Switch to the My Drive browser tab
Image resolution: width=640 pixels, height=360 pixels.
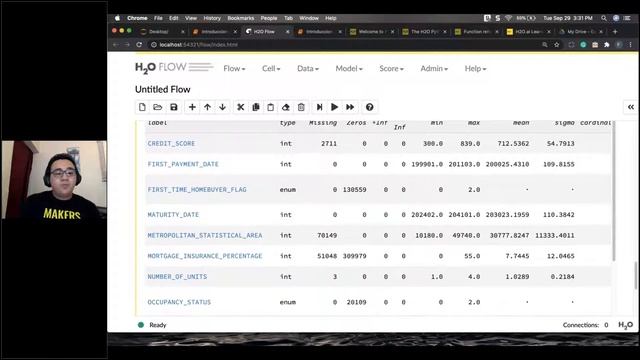pyautogui.click(x=581, y=31)
